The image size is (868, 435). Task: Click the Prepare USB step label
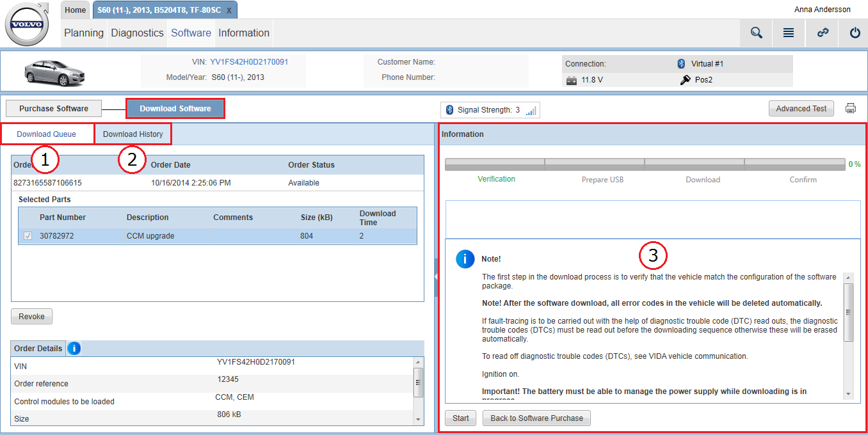(x=602, y=180)
